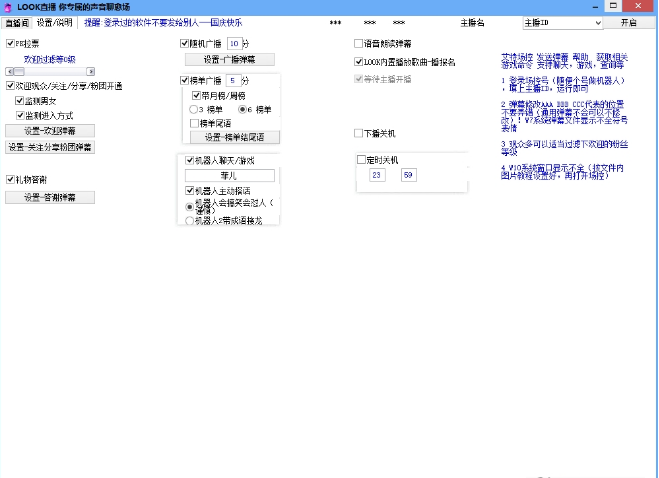The width and height of the screenshot is (659, 478).
Task: Click the welcome filter slider left arrow
Action: [10, 71]
